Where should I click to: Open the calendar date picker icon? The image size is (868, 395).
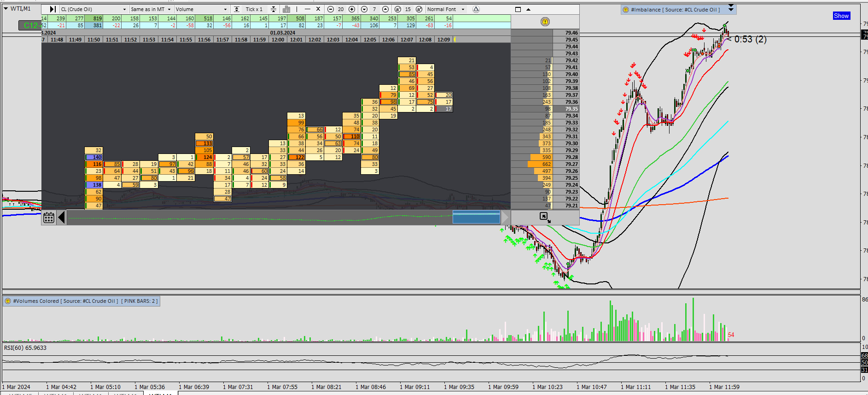click(49, 218)
